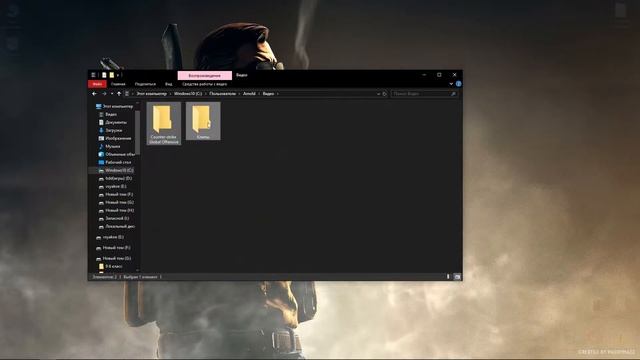This screenshot has height=360, width=640.
Task: Collapse the ribbon with the chevron
Action: (x=451, y=84)
